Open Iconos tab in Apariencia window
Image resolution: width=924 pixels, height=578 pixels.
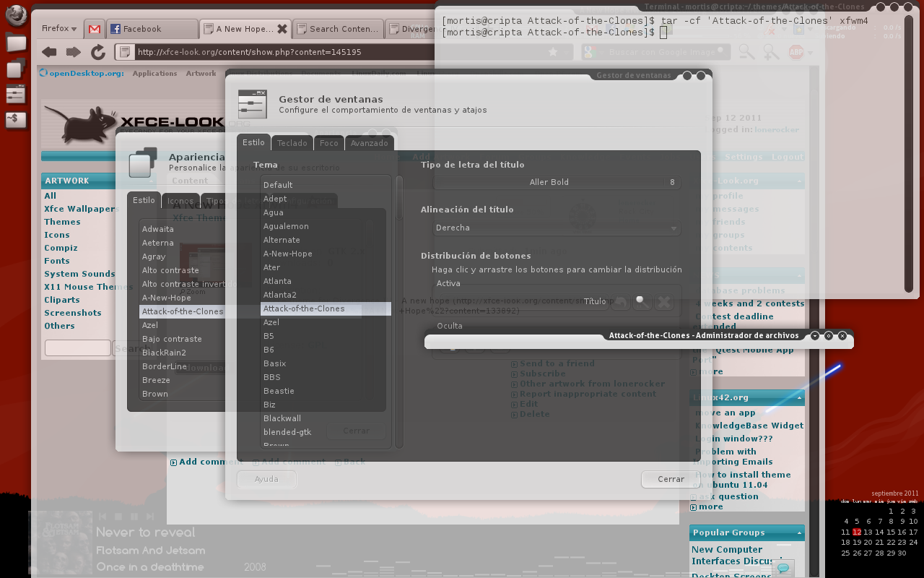click(x=180, y=201)
